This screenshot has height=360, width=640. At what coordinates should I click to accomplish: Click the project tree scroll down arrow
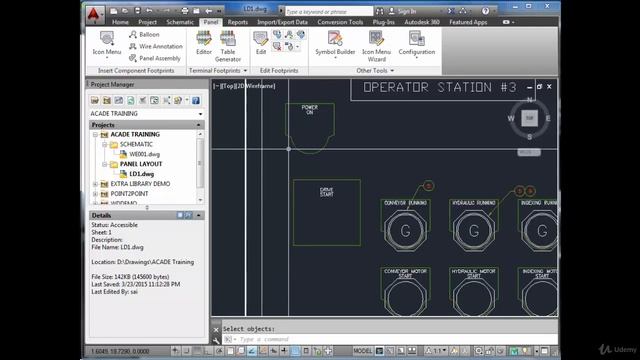point(200,200)
